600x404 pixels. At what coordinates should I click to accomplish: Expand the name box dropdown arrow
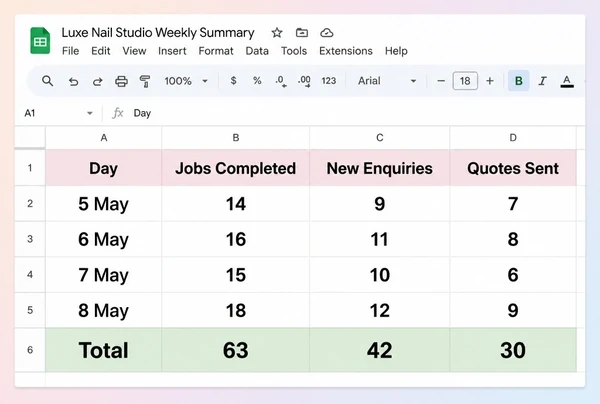tap(90, 113)
